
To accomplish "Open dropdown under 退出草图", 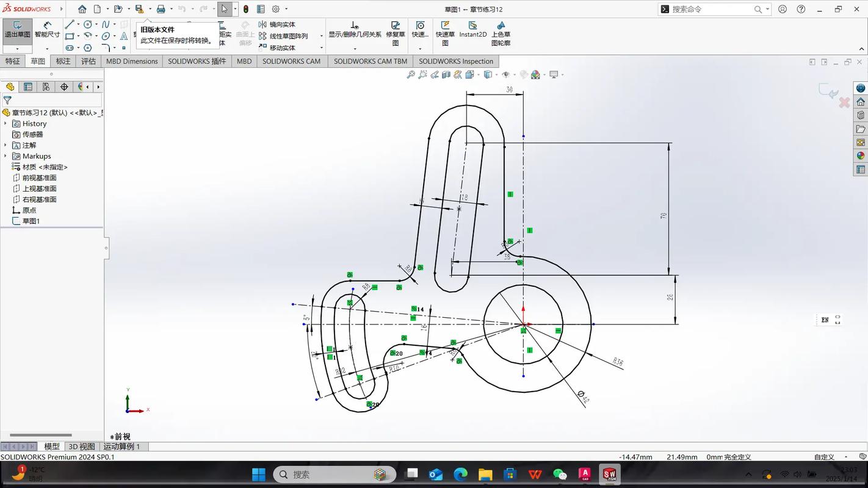I will click(x=17, y=49).
